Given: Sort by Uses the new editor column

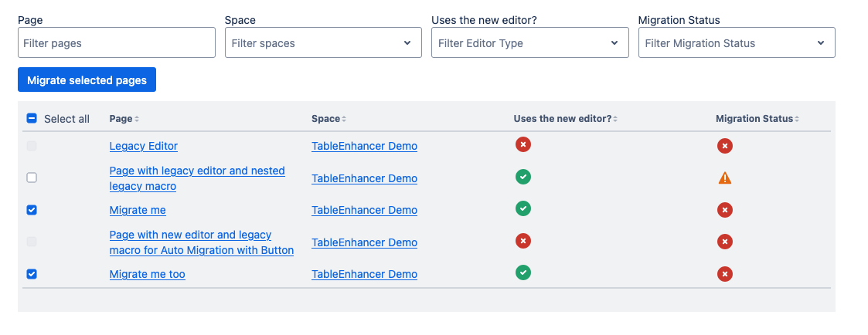Looking at the screenshot, I should (565, 119).
